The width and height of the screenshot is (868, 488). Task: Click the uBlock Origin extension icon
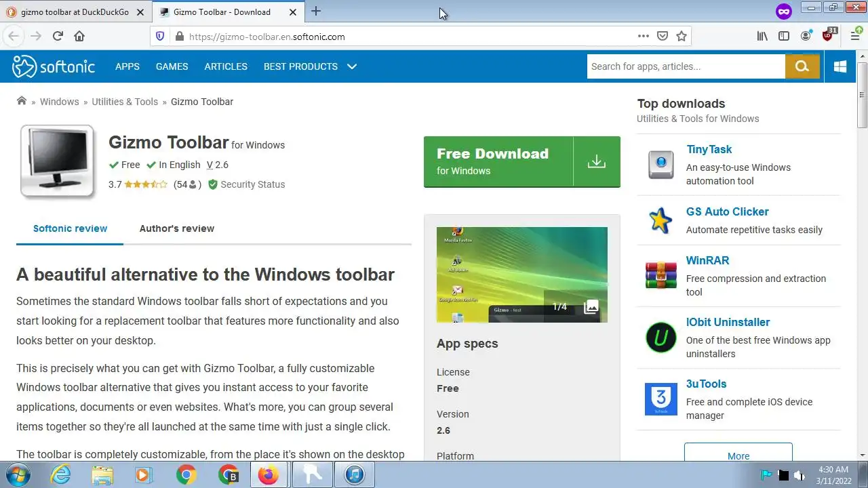tap(829, 35)
